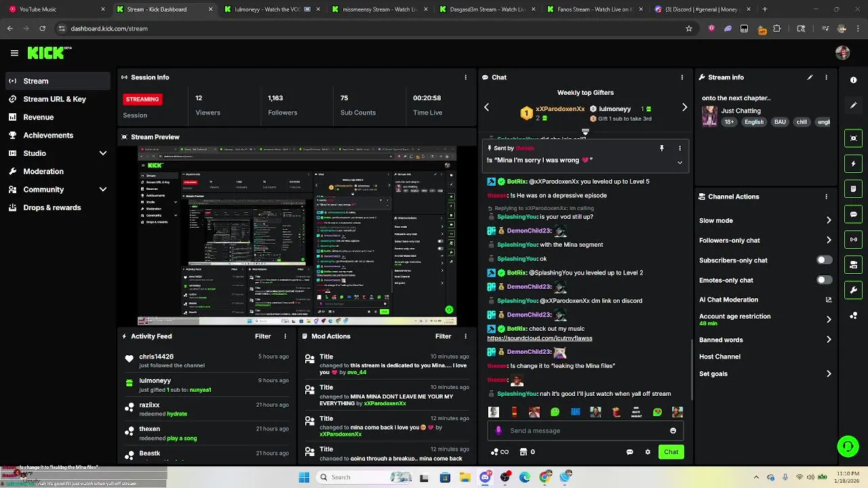Click speech bubble icon beside chat settings
This screenshot has height=488, width=868.
click(629, 452)
